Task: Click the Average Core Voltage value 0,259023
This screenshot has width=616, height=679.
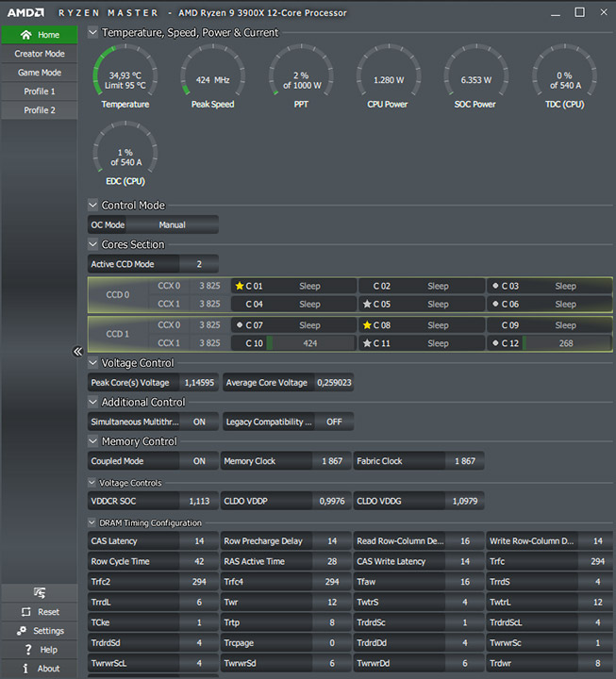Action: coord(334,382)
